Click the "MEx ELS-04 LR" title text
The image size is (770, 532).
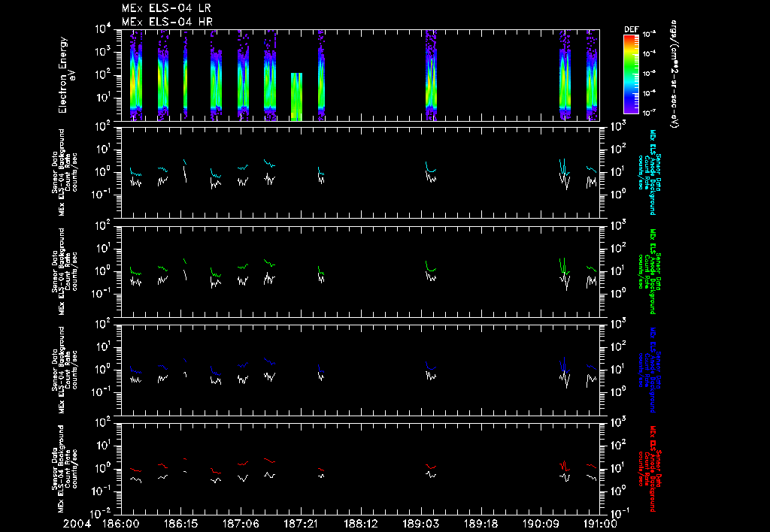point(166,8)
